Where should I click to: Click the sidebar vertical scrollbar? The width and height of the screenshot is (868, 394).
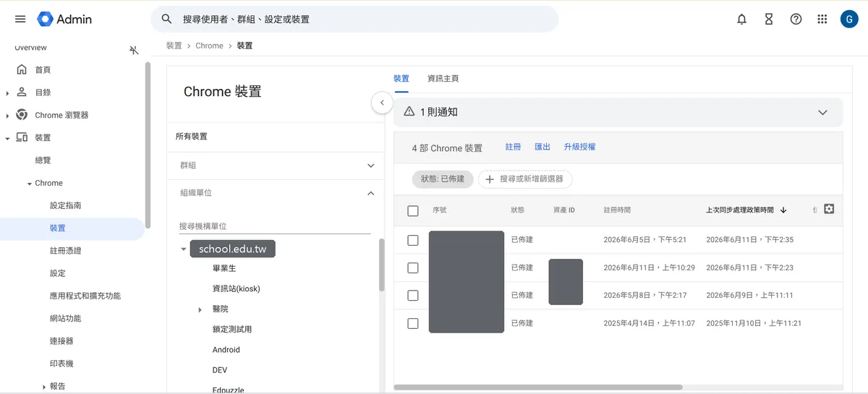[x=148, y=145]
